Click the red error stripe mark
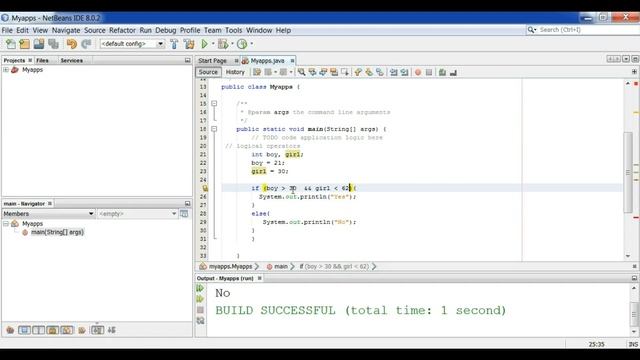This screenshot has width=640, height=360. 636,218
